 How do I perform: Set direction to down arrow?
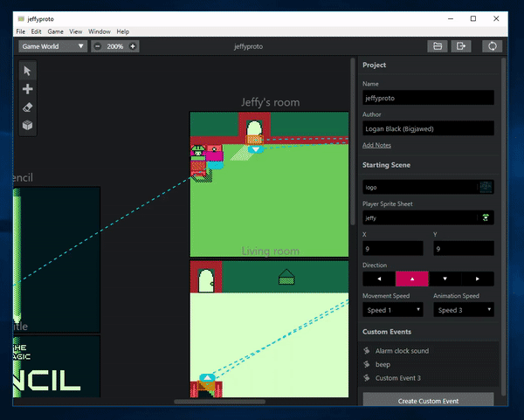click(x=445, y=279)
